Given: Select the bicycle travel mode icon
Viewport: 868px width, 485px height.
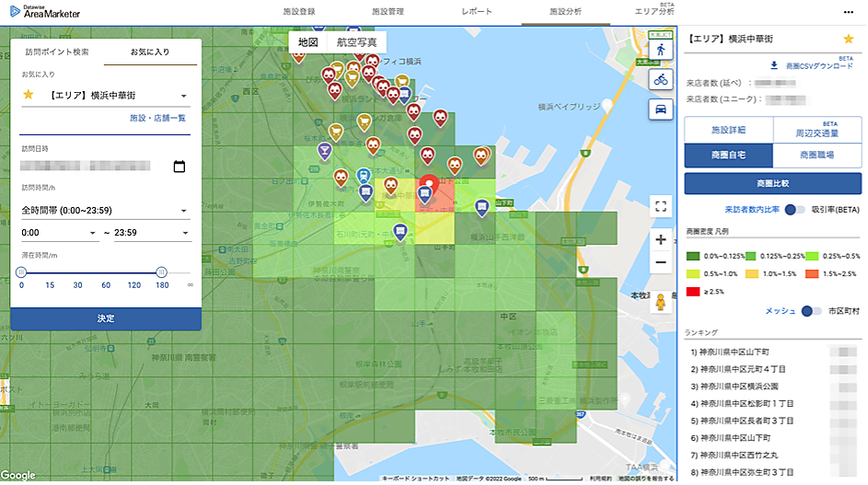Looking at the screenshot, I should [661, 79].
